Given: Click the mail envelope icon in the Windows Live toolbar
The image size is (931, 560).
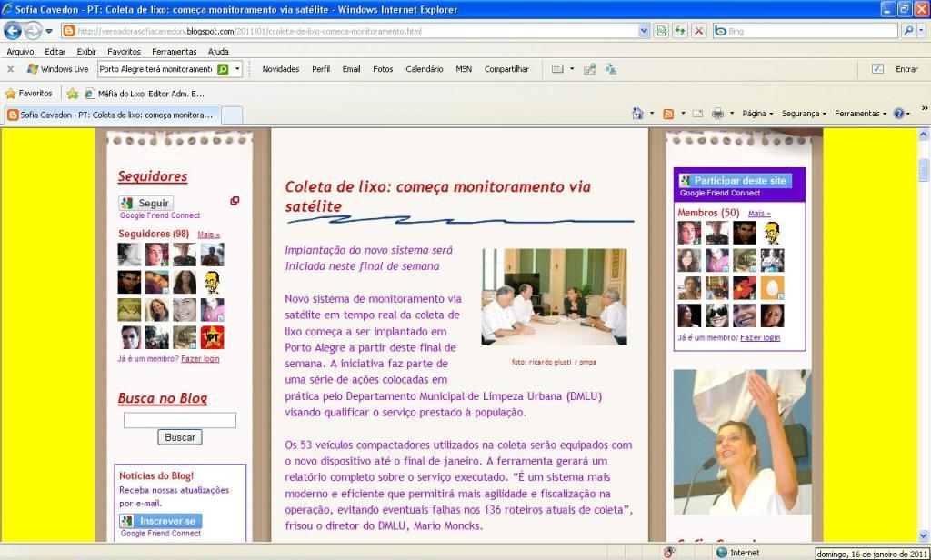Looking at the screenshot, I should [557, 69].
